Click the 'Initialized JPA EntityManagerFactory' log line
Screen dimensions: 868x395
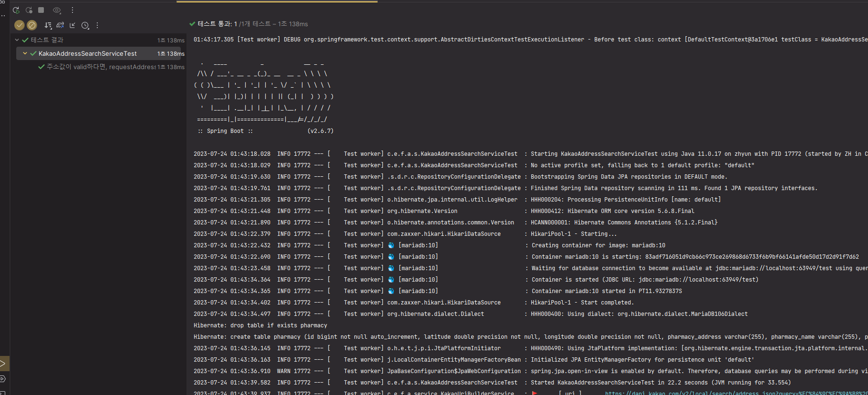474,360
